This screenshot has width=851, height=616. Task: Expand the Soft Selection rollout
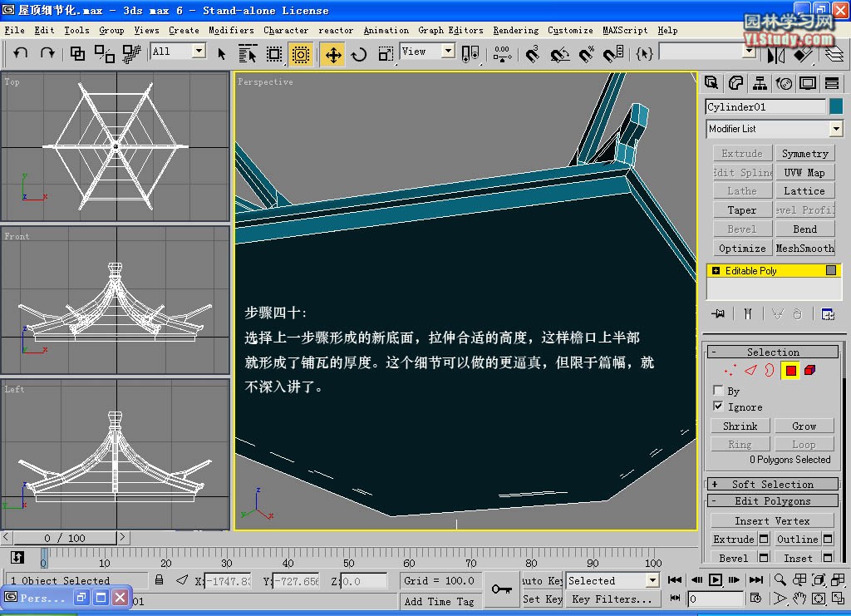pyautogui.click(x=773, y=484)
